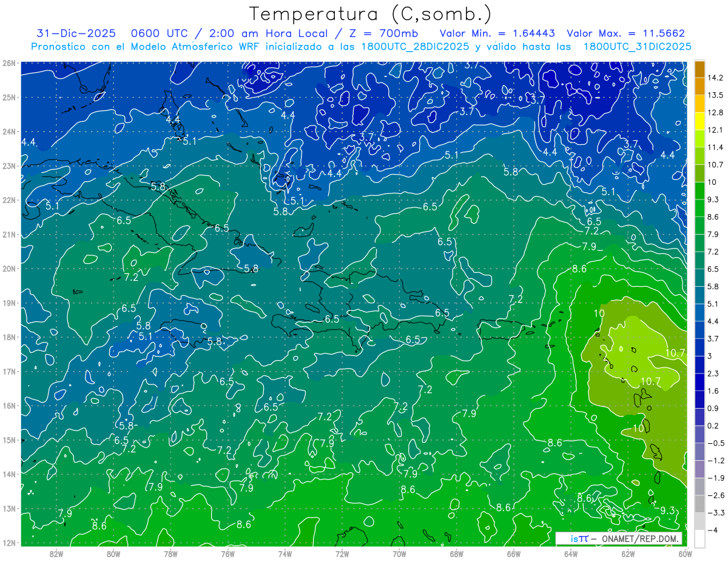Click the "20N" latitude axis label
The width and height of the screenshot is (728, 562).
[9, 269]
